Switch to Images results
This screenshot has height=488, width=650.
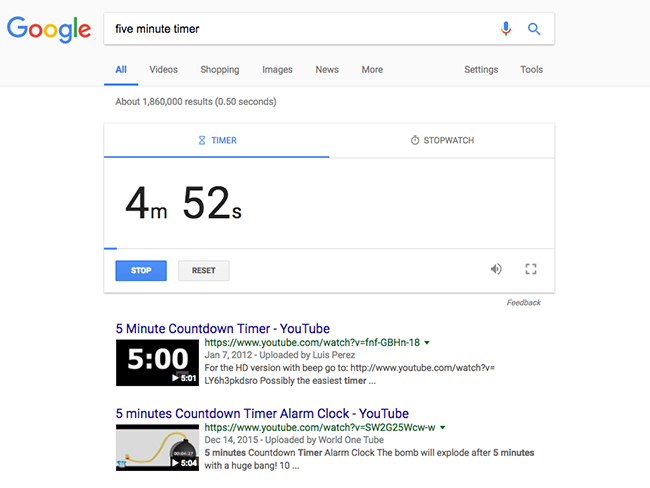(x=277, y=70)
